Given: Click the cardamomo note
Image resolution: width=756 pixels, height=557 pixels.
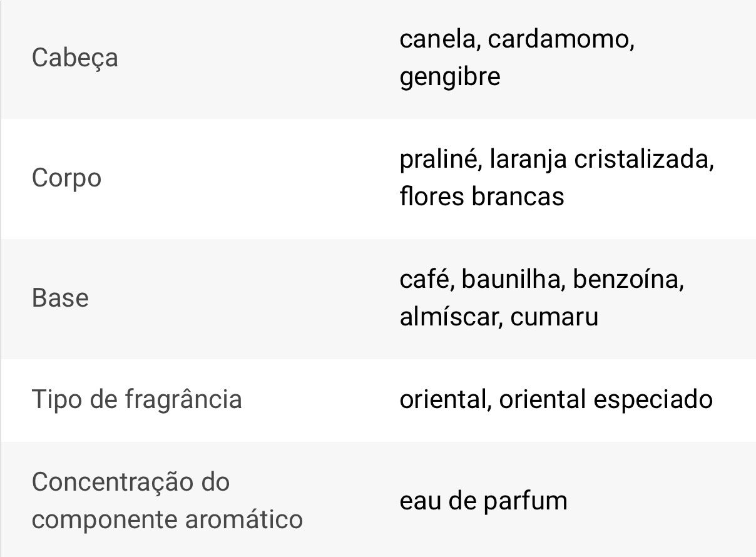Looking at the screenshot, I should pyautogui.click(x=561, y=39).
